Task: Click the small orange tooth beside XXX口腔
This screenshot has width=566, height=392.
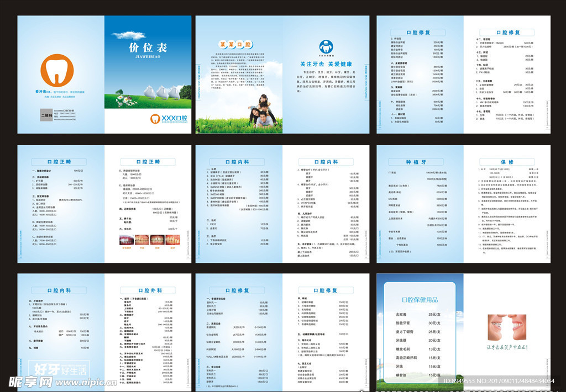Action: click(155, 119)
